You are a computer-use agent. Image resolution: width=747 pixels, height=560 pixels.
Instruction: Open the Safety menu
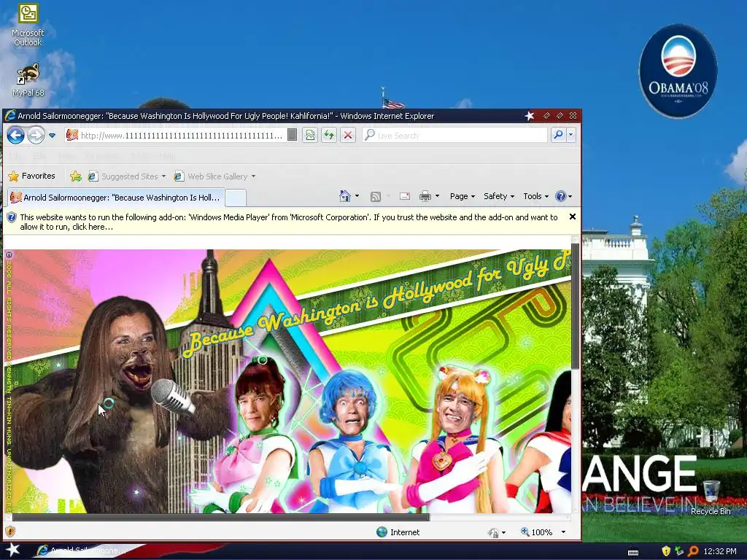[499, 196]
